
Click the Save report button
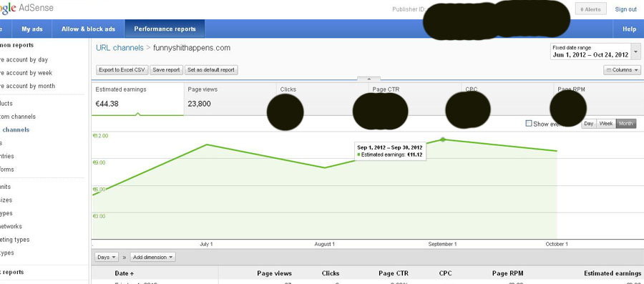[166, 70]
